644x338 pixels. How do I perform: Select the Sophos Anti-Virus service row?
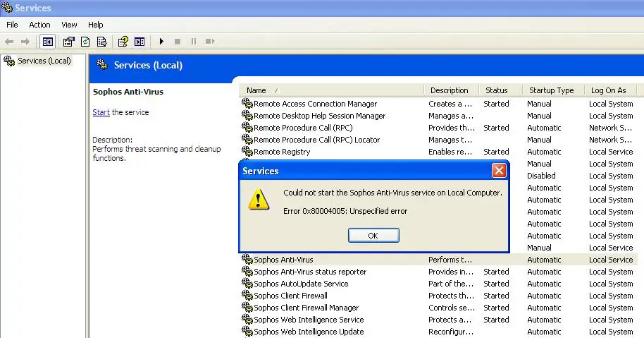[x=438, y=260]
